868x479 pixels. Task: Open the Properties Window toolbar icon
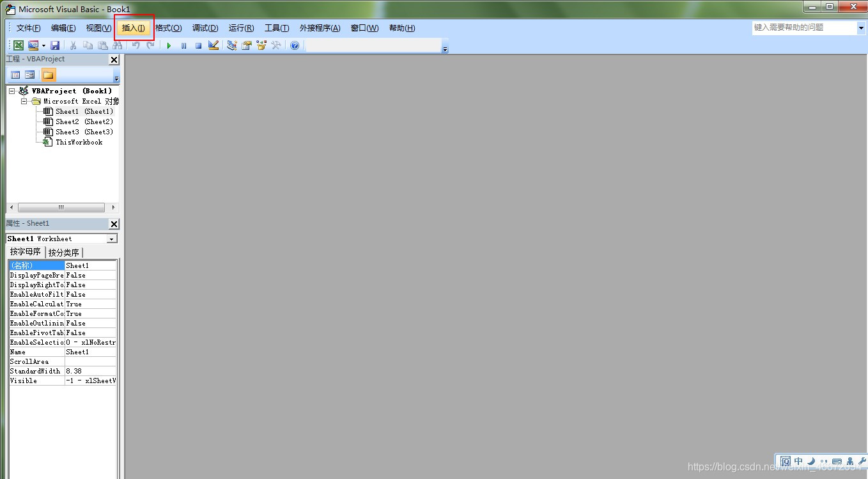click(x=246, y=45)
